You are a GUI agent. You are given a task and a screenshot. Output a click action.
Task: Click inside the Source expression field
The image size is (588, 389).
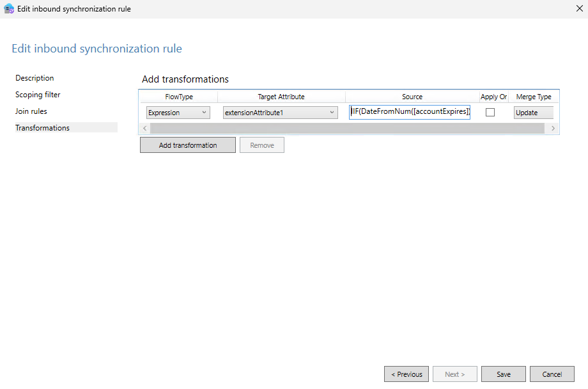point(409,111)
